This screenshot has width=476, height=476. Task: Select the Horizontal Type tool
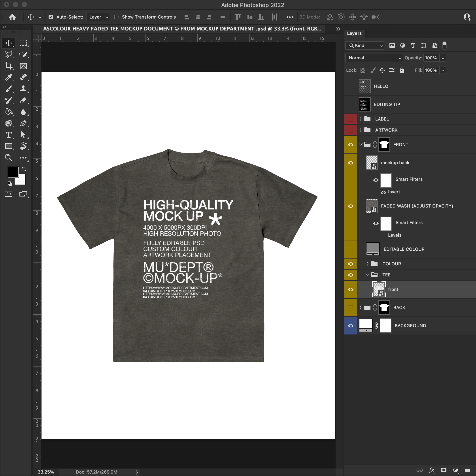coord(9,135)
